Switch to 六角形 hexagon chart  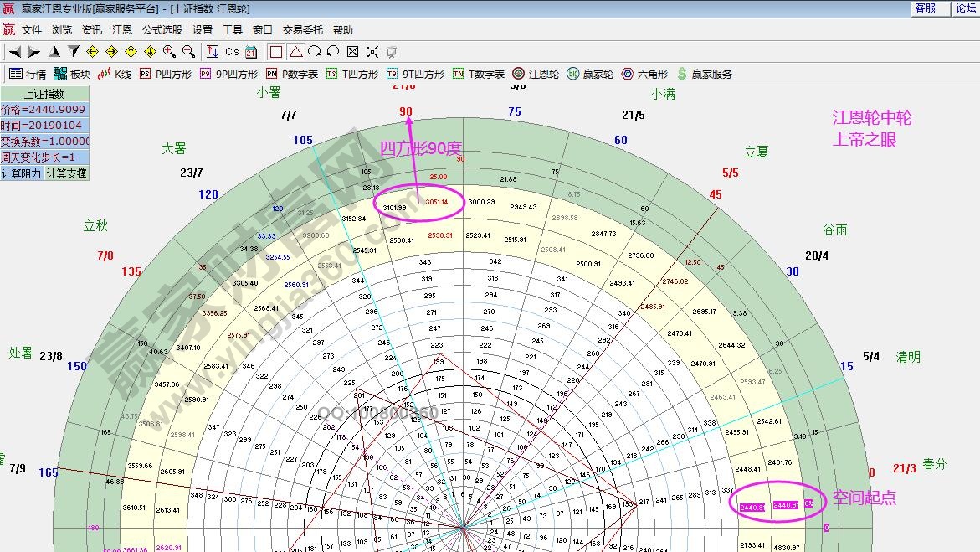(x=644, y=74)
